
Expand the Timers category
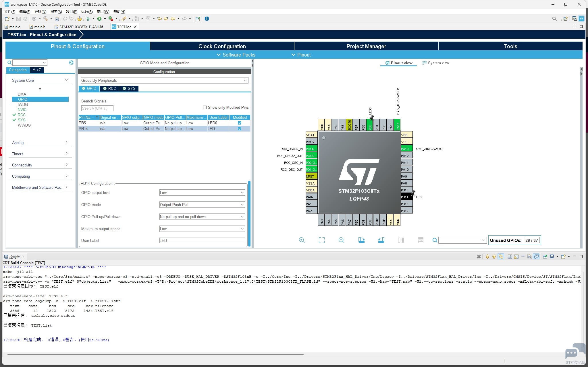pyautogui.click(x=40, y=154)
